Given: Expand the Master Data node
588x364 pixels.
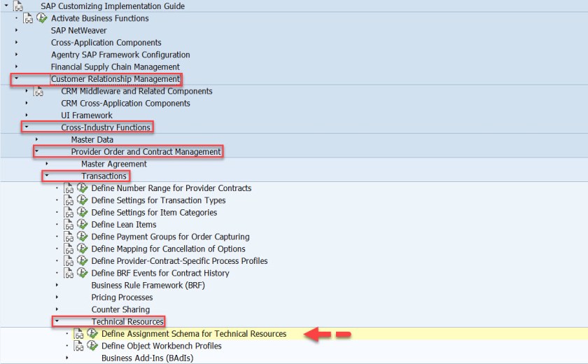Looking at the screenshot, I should click(x=36, y=139).
